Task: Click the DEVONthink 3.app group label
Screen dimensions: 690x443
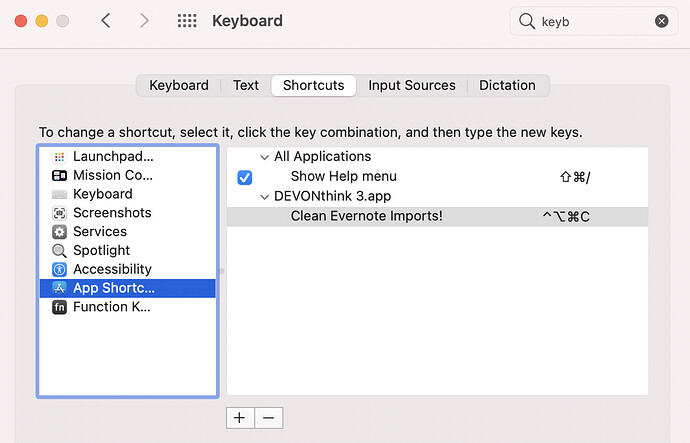Action: [x=333, y=196]
